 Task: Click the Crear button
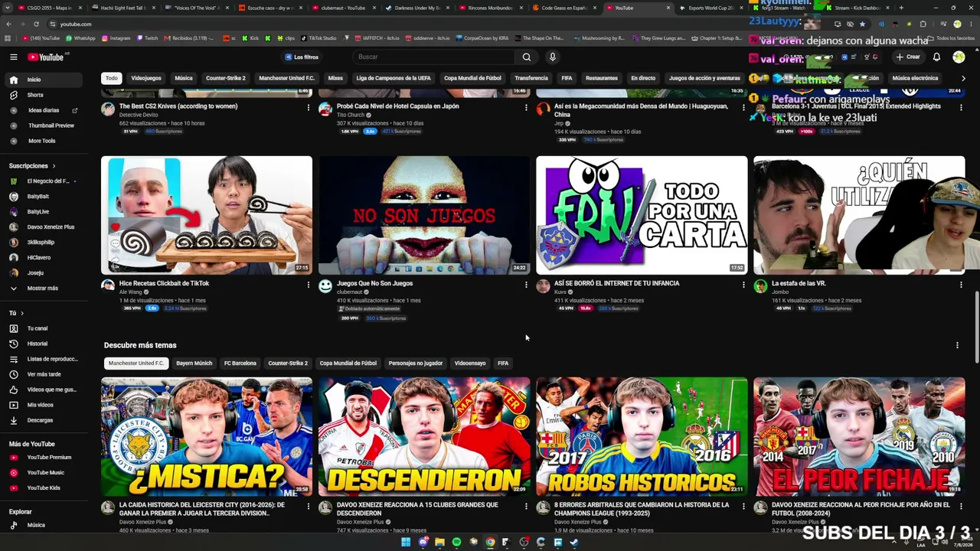[908, 57]
